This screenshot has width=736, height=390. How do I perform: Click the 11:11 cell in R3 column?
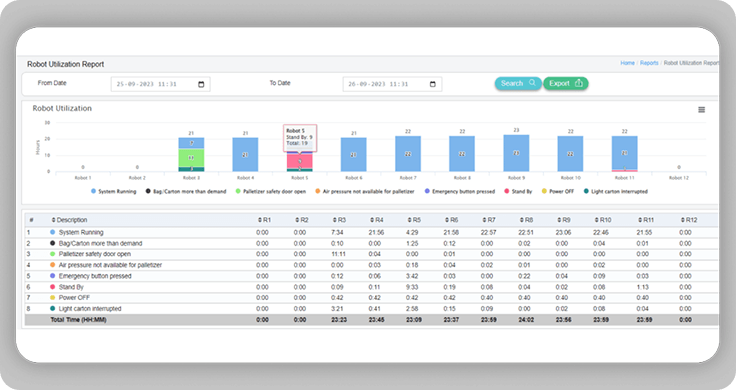pos(338,254)
